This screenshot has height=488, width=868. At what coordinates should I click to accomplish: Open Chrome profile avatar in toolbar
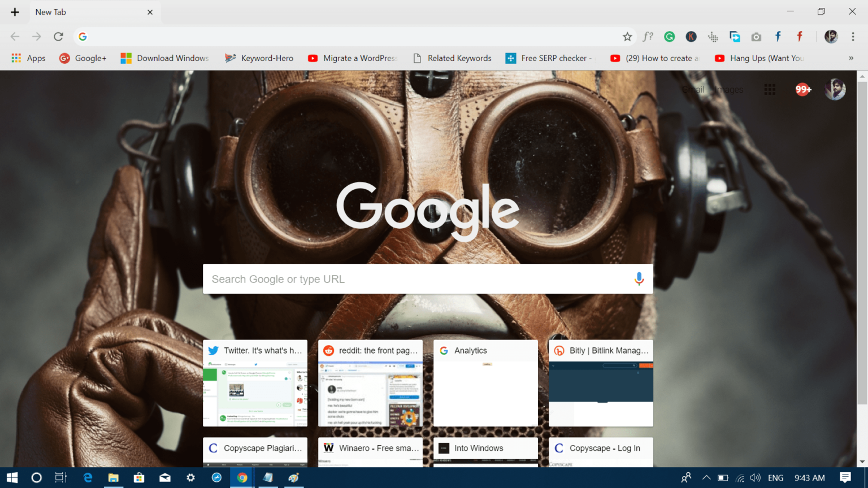[831, 37]
